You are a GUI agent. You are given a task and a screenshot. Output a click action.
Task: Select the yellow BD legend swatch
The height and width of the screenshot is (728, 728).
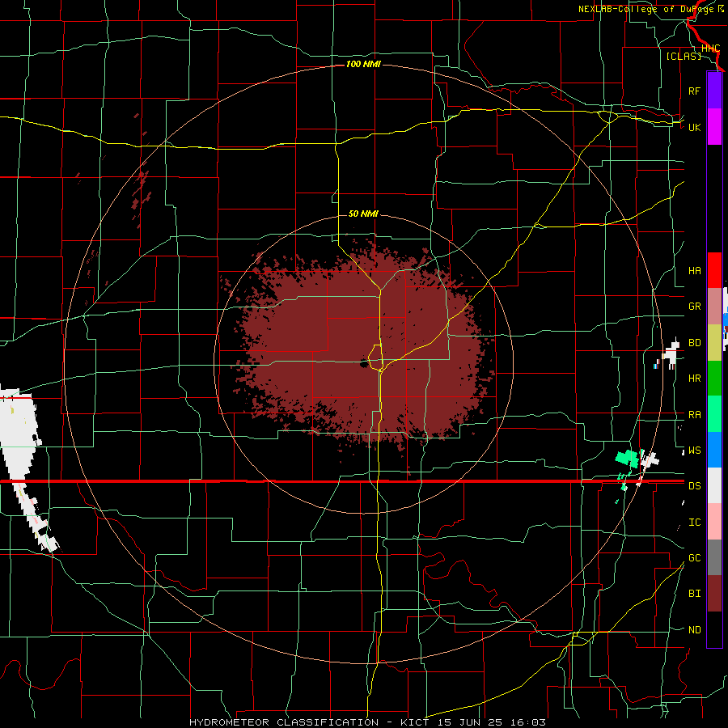[x=714, y=342]
